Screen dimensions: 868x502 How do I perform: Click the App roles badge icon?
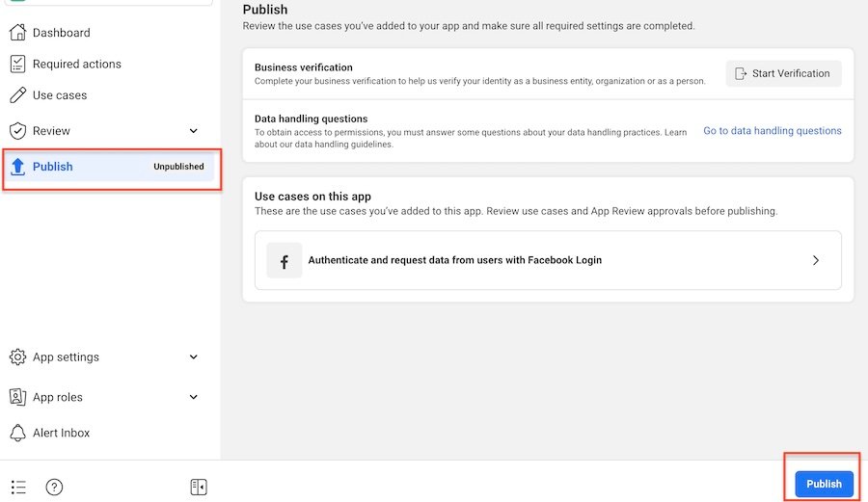click(x=17, y=397)
